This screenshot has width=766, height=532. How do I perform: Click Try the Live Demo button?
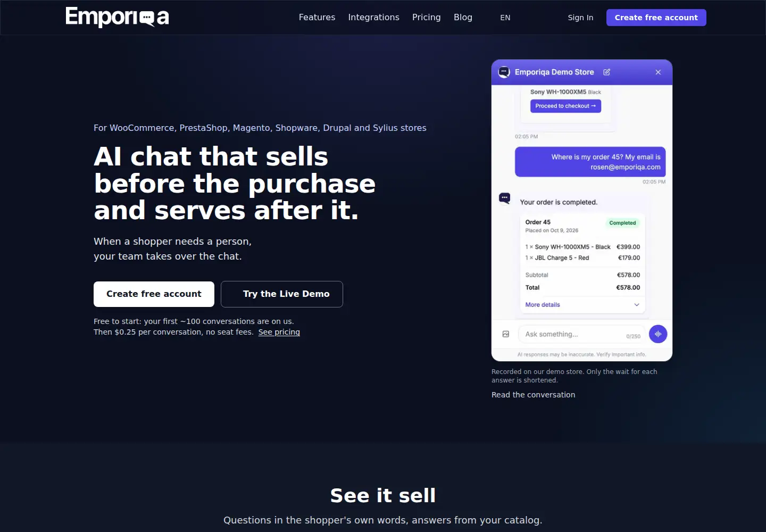pyautogui.click(x=282, y=294)
